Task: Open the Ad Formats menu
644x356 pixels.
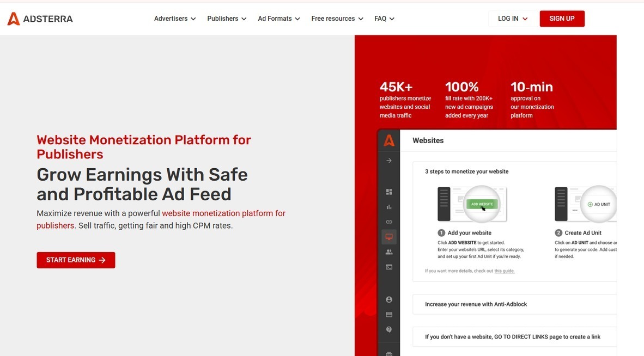Action: tap(279, 19)
